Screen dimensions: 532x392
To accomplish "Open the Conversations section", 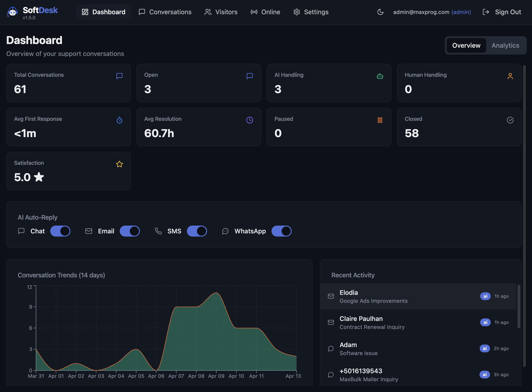I will pyautogui.click(x=170, y=12).
